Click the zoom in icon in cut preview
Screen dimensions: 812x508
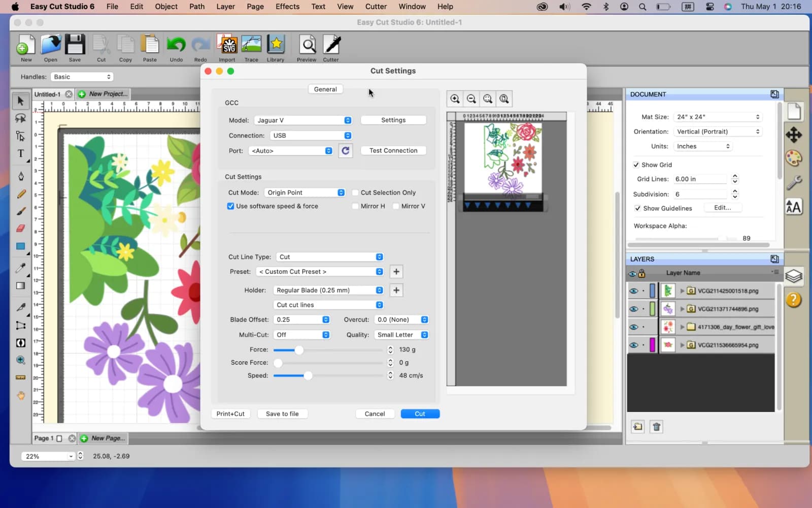(455, 99)
